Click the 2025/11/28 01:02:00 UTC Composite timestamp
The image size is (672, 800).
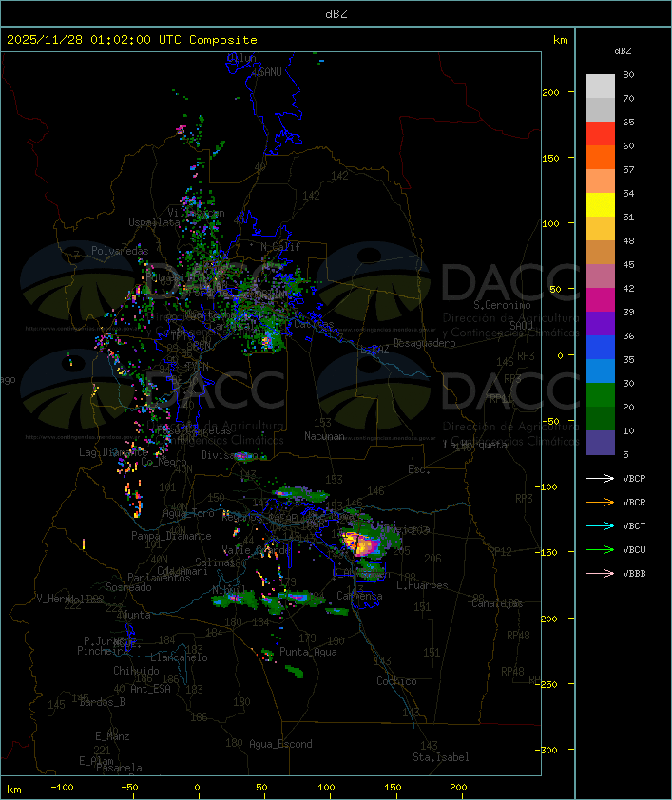pyautogui.click(x=132, y=40)
